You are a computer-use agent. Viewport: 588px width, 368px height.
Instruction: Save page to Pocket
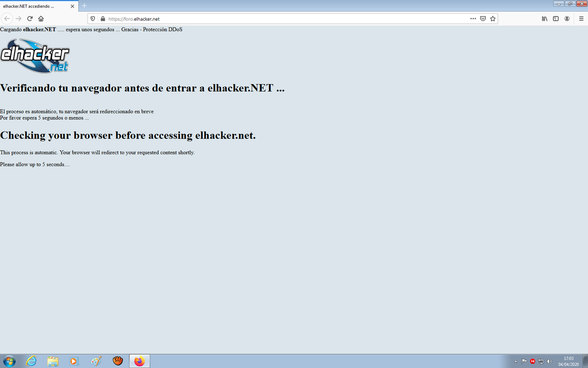click(483, 19)
